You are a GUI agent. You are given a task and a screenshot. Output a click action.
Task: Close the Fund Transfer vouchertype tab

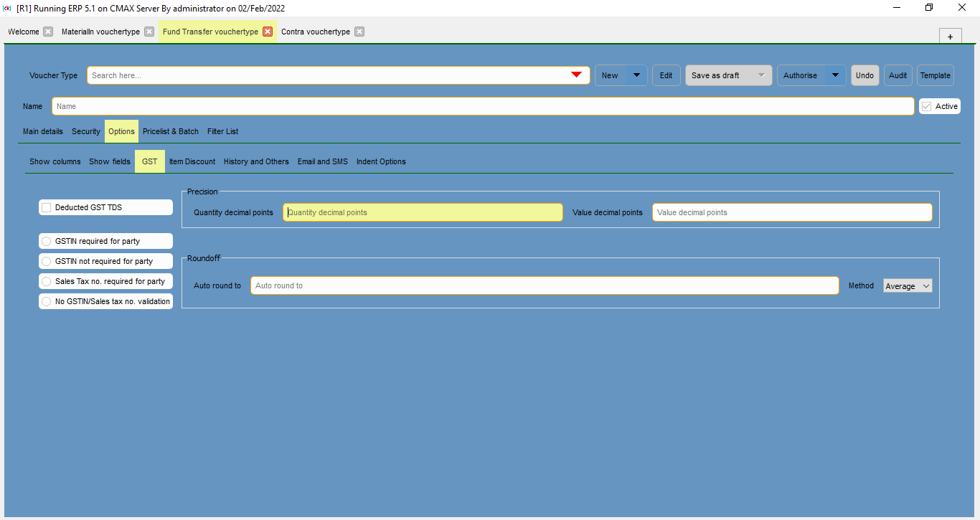[268, 32]
